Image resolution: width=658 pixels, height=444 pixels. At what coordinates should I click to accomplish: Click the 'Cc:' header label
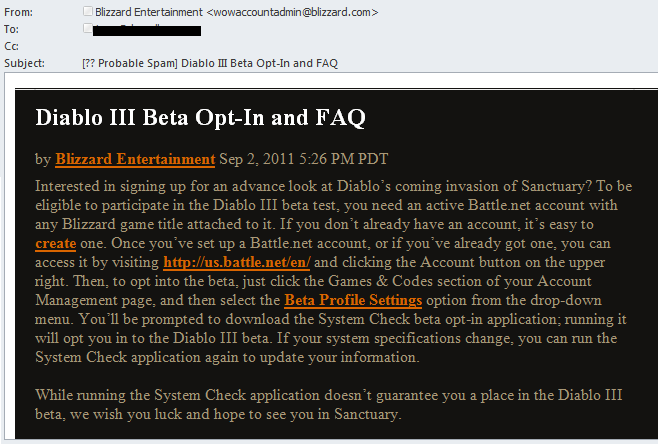pyautogui.click(x=11, y=46)
